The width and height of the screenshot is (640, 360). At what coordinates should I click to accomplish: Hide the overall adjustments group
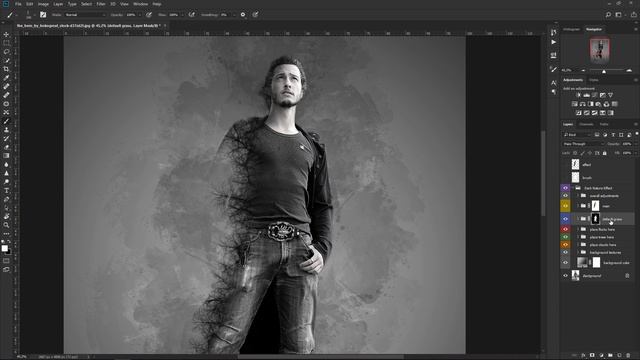click(565, 196)
